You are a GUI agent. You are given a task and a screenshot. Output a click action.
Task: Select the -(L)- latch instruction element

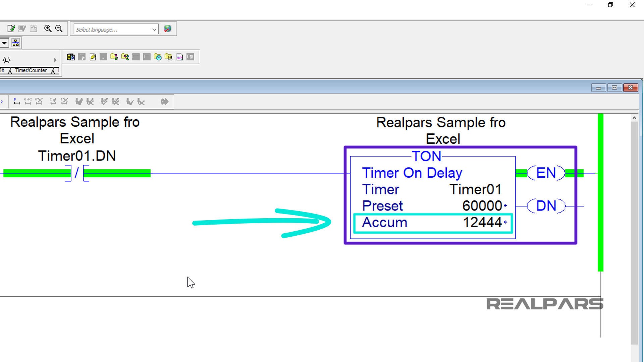tap(7, 60)
